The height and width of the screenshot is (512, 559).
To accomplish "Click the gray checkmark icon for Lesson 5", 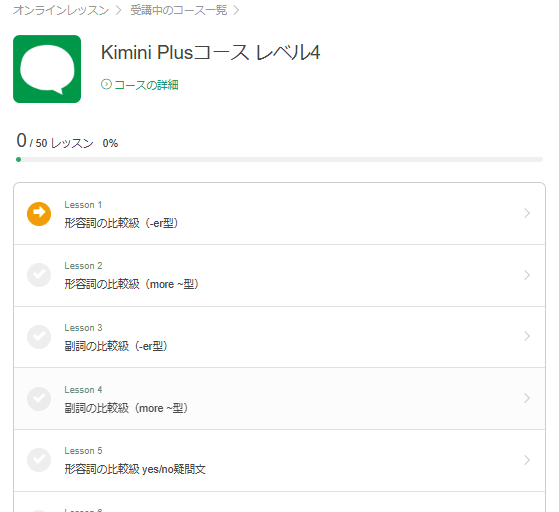I will [x=39, y=460].
